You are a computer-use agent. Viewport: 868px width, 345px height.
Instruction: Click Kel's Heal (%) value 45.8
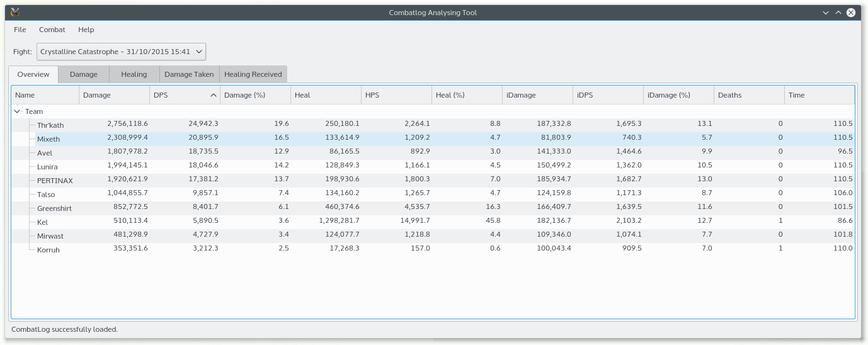tap(493, 221)
